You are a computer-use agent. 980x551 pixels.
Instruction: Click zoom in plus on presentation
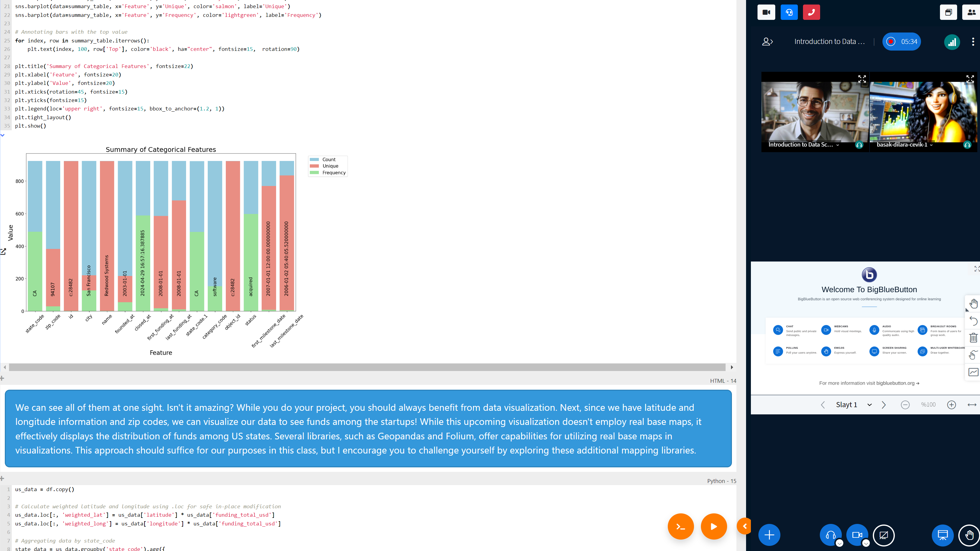click(x=951, y=405)
